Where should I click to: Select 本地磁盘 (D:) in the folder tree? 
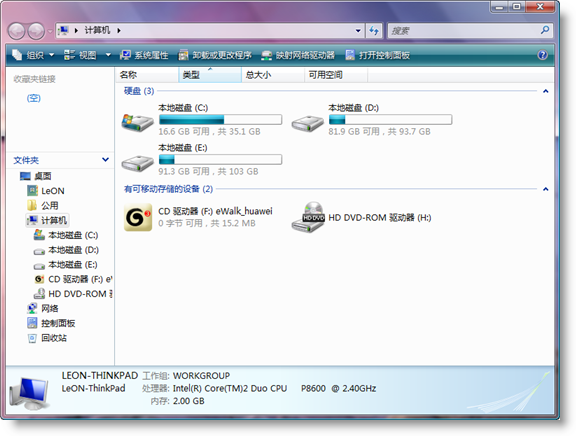[x=66, y=250]
